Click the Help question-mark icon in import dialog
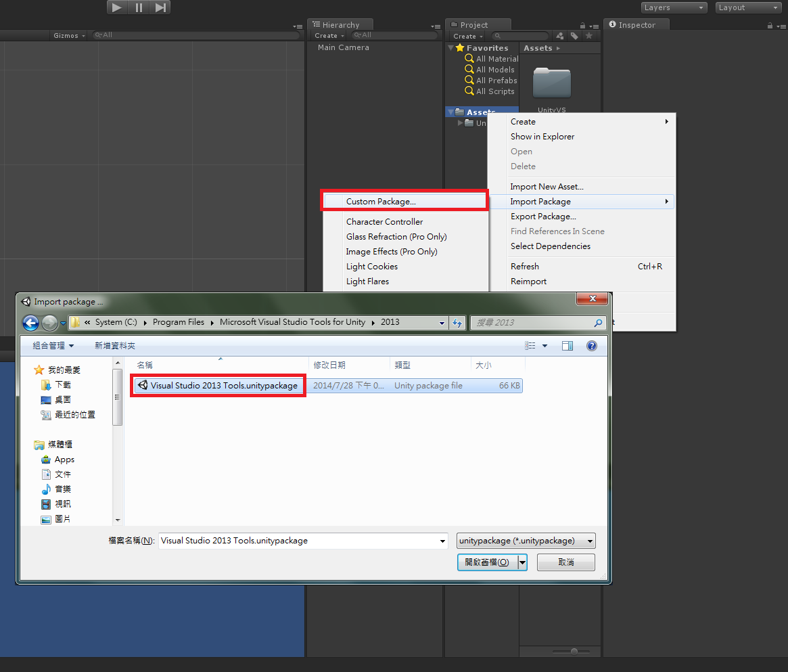The width and height of the screenshot is (788, 672). click(591, 345)
